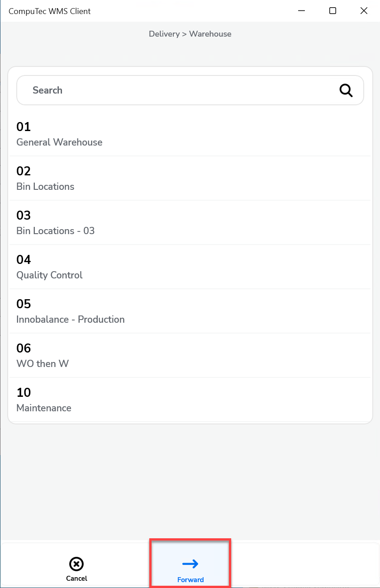Select warehouse 10 Maintenance
The width and height of the screenshot is (380, 588).
[190, 400]
